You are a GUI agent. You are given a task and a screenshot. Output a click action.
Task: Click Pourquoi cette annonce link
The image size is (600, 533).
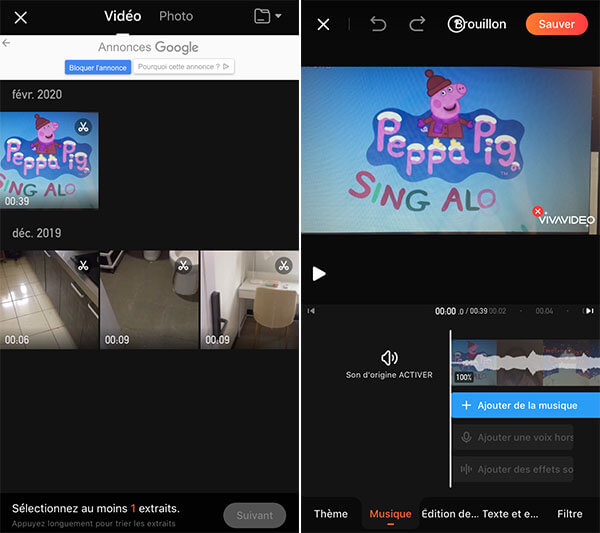(183, 67)
